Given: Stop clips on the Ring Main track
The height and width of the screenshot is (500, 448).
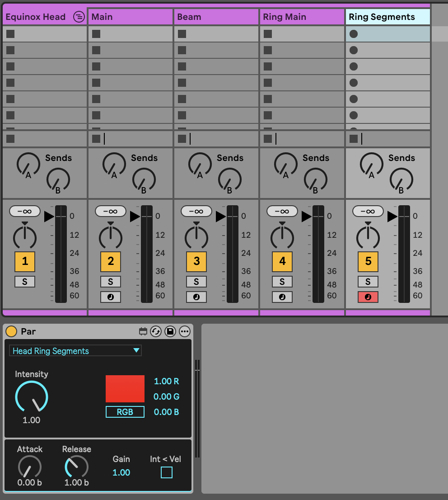Looking at the screenshot, I should tap(268, 138).
